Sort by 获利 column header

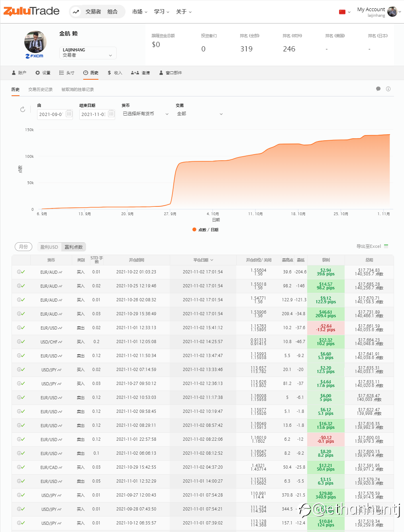click(326, 260)
